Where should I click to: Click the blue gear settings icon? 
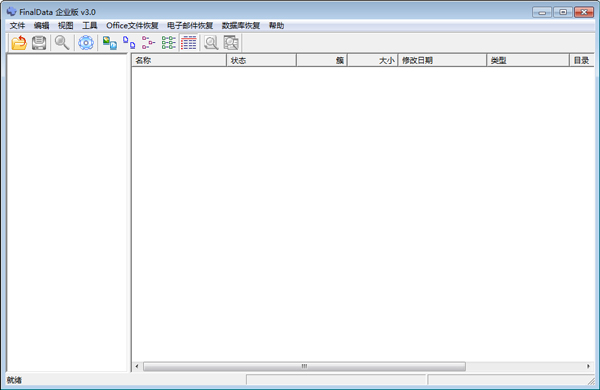click(x=86, y=42)
